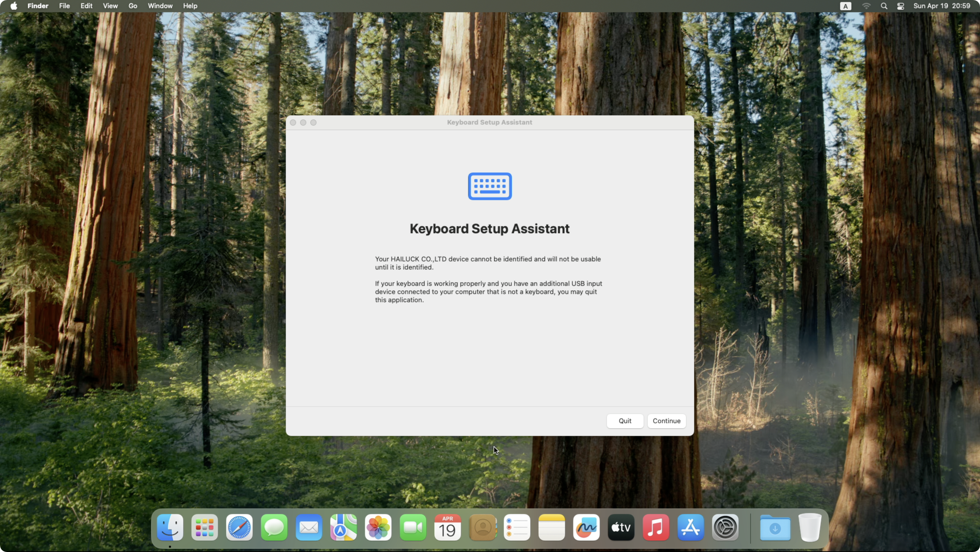The height and width of the screenshot is (552, 980).
Task: Open Finder from the Dock
Action: coord(170,527)
